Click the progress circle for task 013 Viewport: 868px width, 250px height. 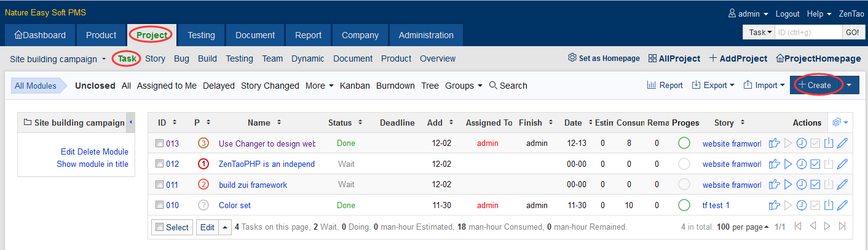coord(684,143)
